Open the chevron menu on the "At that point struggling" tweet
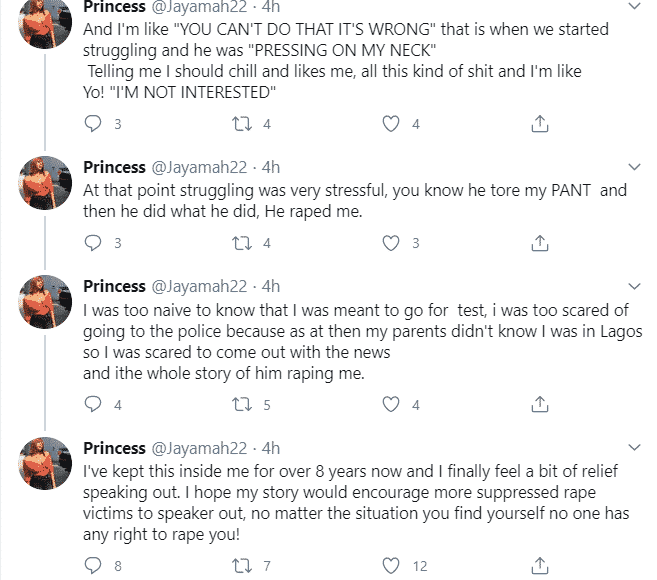 (632, 165)
